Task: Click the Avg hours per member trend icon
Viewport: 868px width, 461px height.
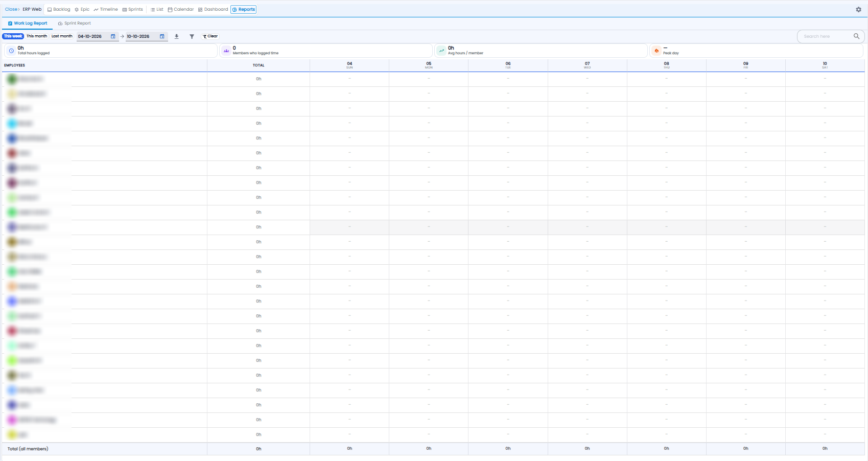Action: [441, 51]
